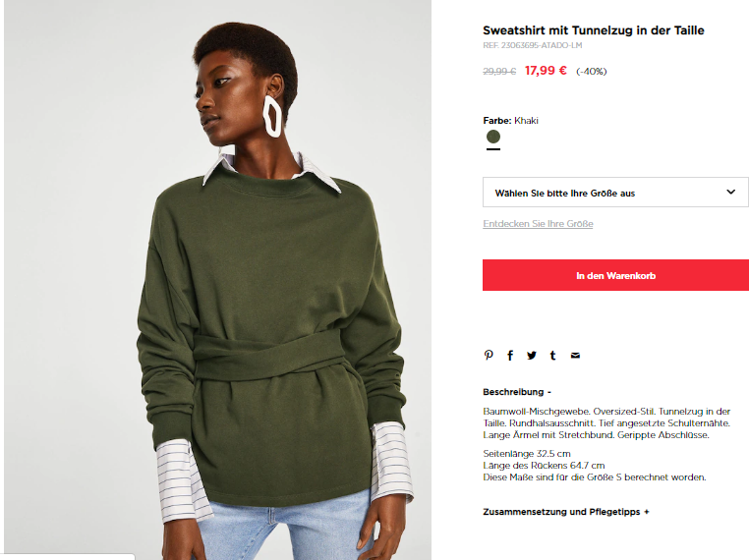Collapse the Beschreibung section
This screenshot has width=749, height=560.
[517, 392]
